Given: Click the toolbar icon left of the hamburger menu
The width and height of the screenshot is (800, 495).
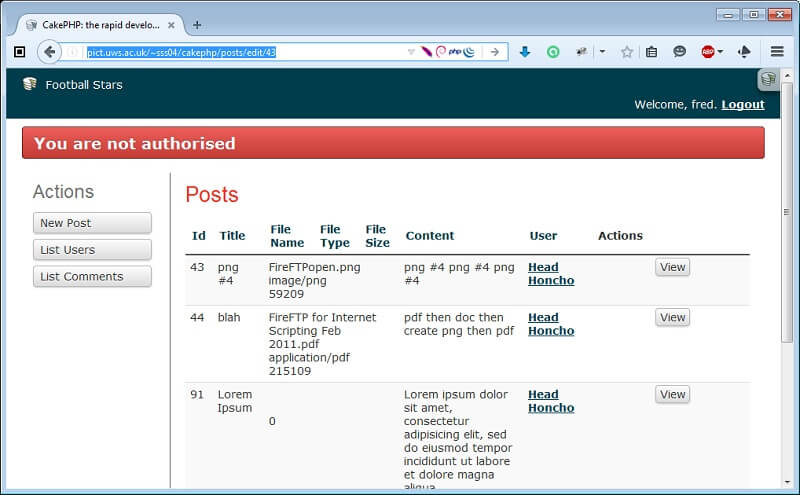Looking at the screenshot, I should click(744, 52).
